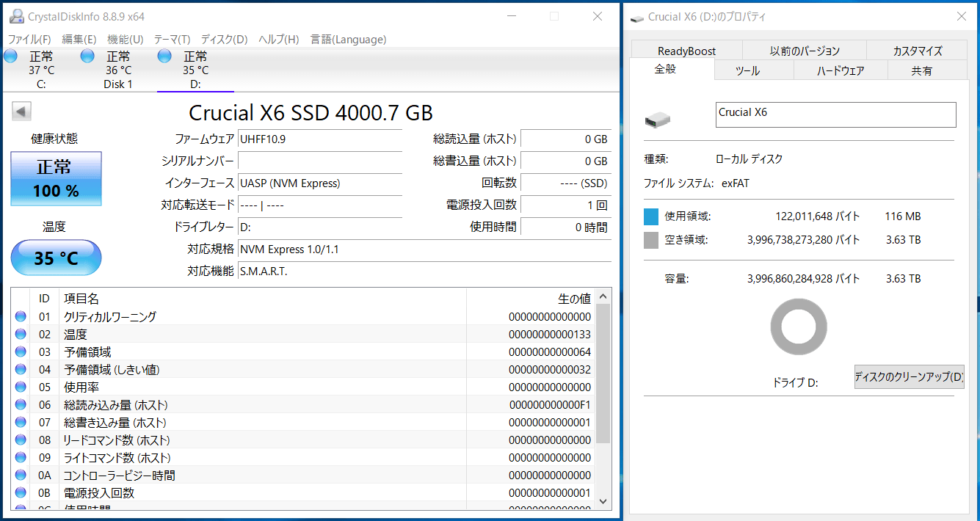The image size is (980, 521).
Task: Click the Crucial X6 volume name field
Action: pos(835,114)
